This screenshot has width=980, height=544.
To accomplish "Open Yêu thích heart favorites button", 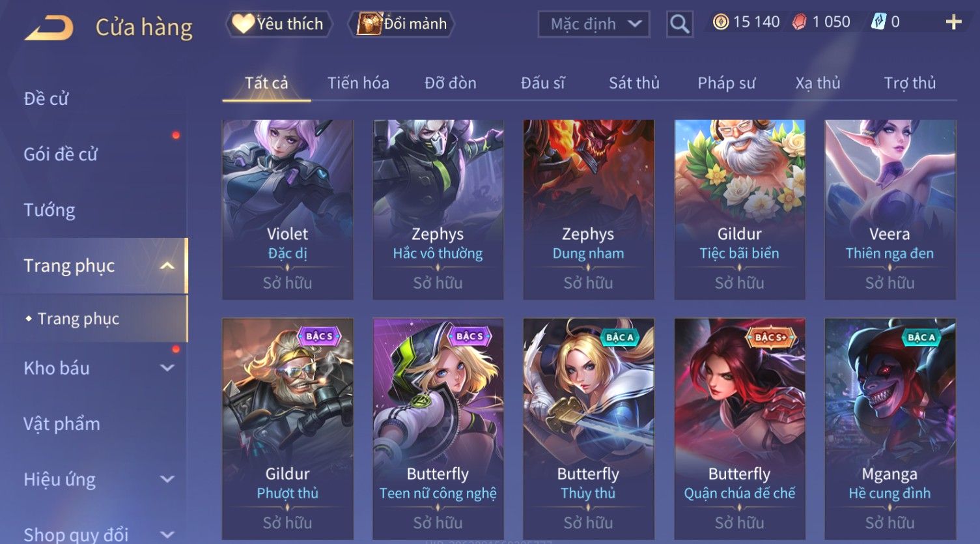I will click(279, 24).
